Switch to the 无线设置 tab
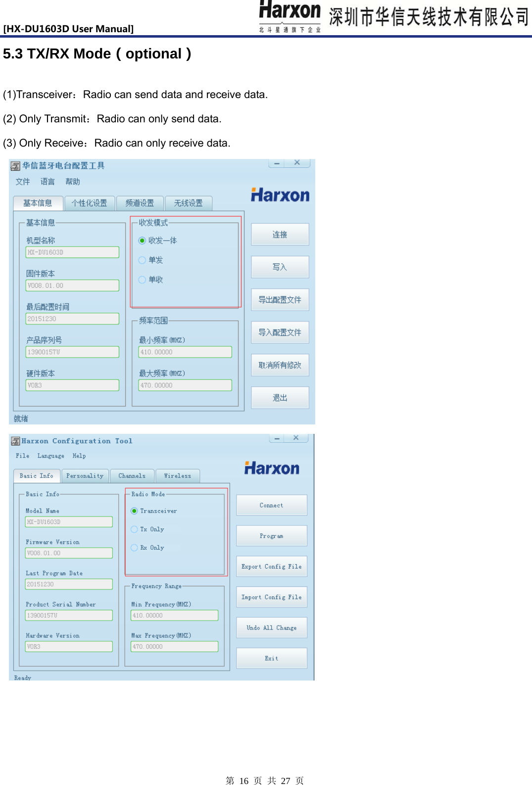Screen dimensions: 532x785 tap(189, 203)
